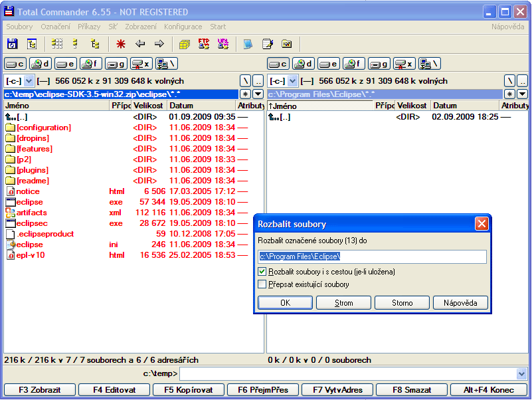Select drive c in the right panel drive bar

[x=278, y=64]
